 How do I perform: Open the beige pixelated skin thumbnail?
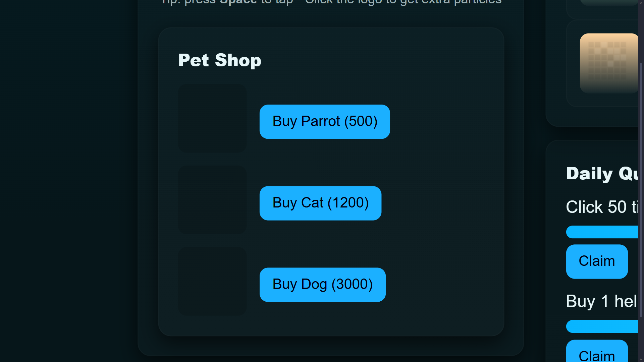(609, 63)
